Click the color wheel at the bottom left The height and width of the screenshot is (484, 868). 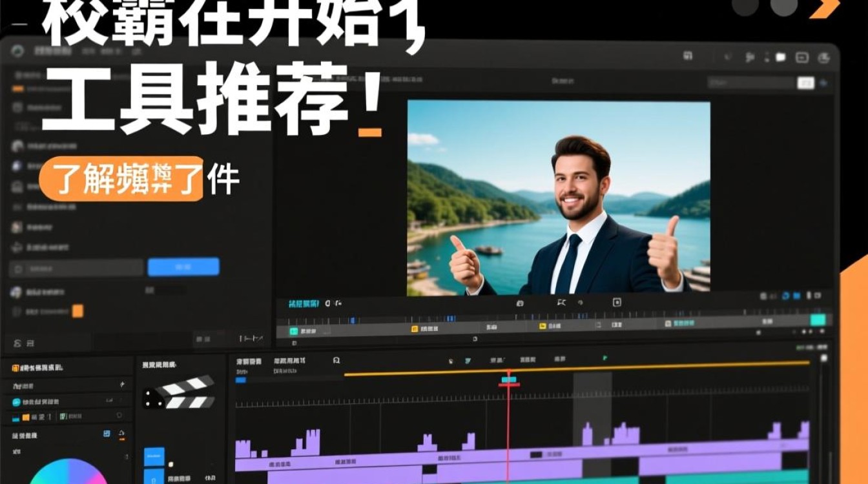[x=68, y=472]
